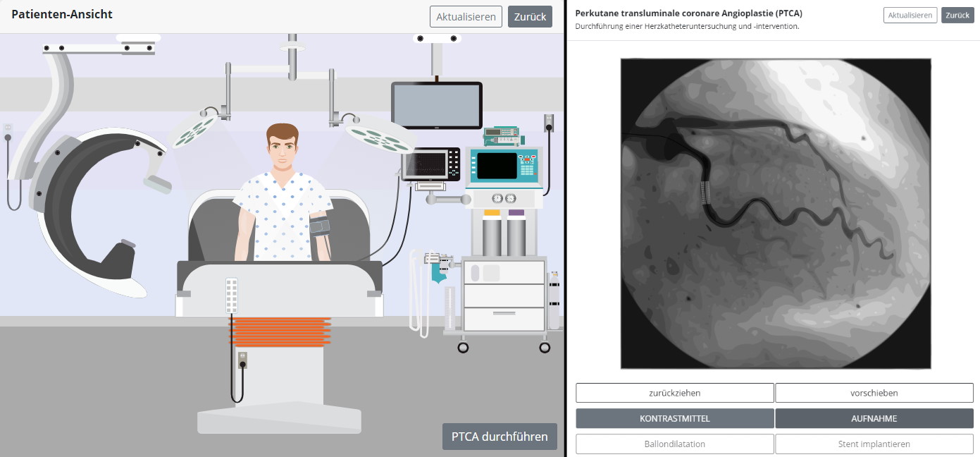
Task: Click the table remote control handset
Action: click(232, 295)
